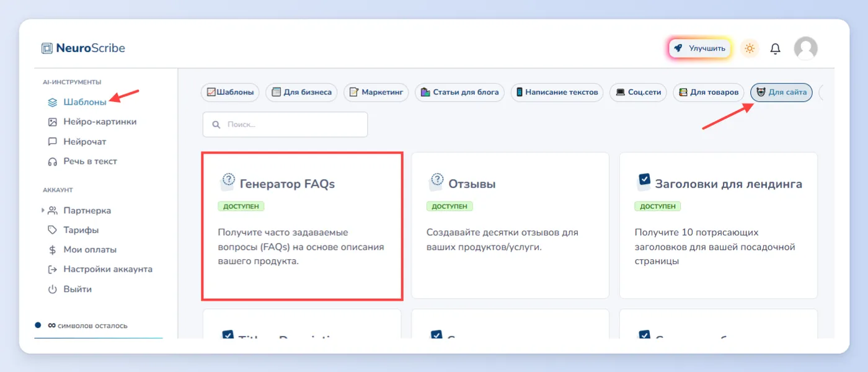The image size is (868, 372).
Task: Click the Речь в текст headphones icon
Action: [53, 161]
